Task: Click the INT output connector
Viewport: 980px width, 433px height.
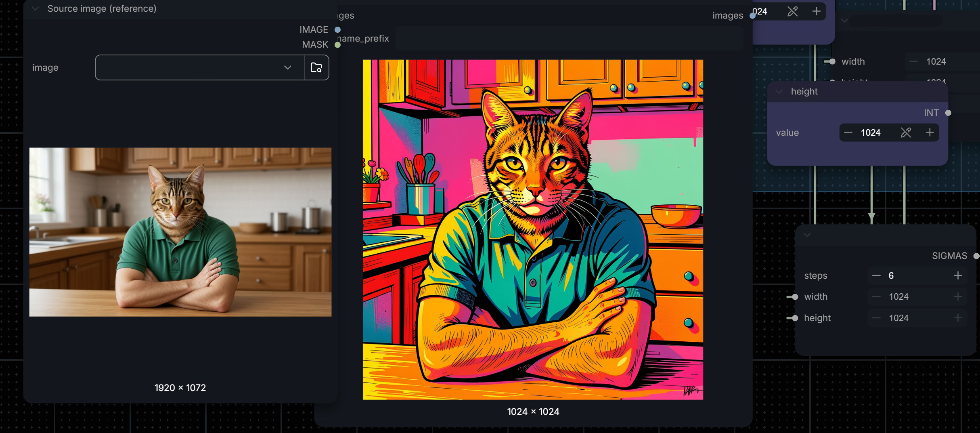Action: (948, 113)
